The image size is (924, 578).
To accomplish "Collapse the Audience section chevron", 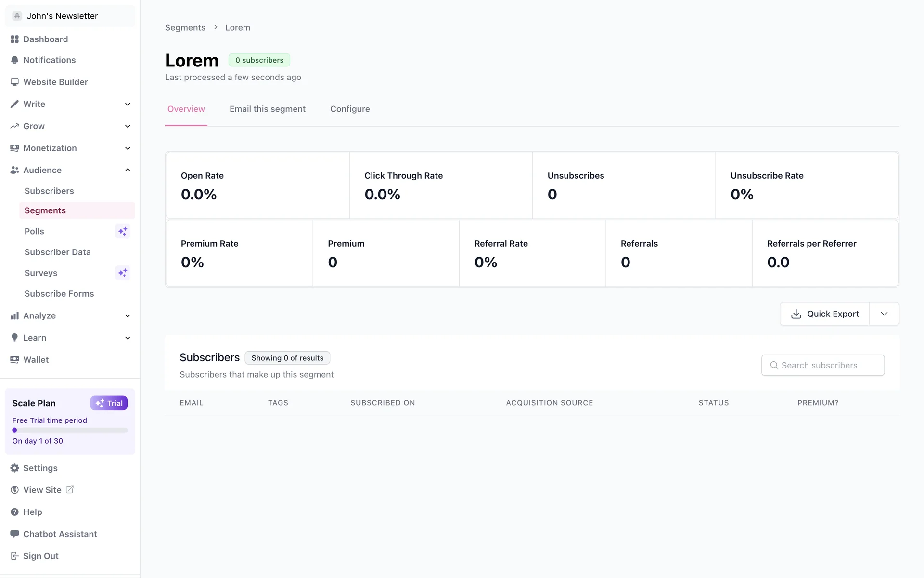I will 128,170.
